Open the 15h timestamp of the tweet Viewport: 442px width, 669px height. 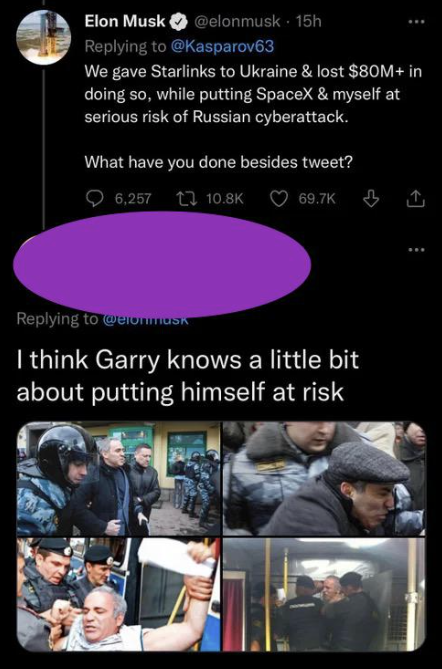pos(308,21)
